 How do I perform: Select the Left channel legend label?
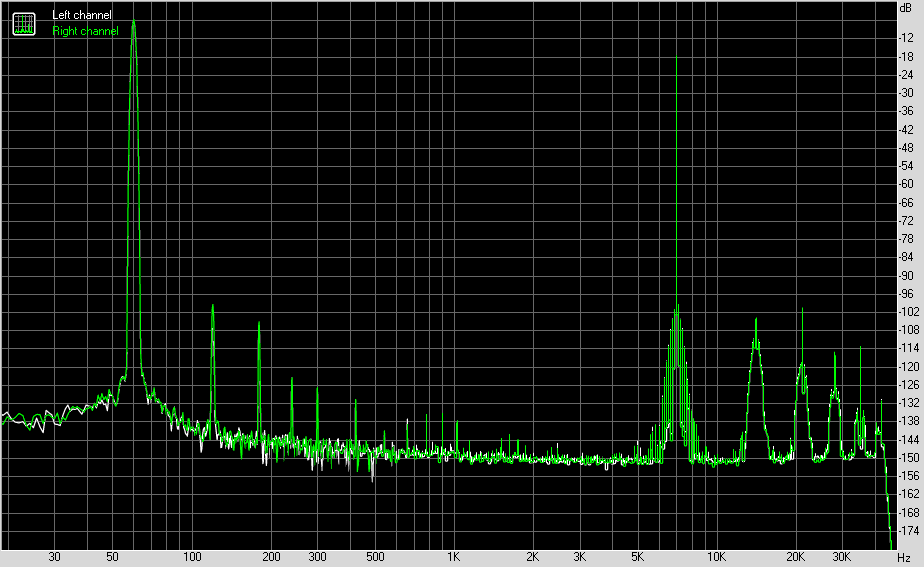(x=81, y=15)
